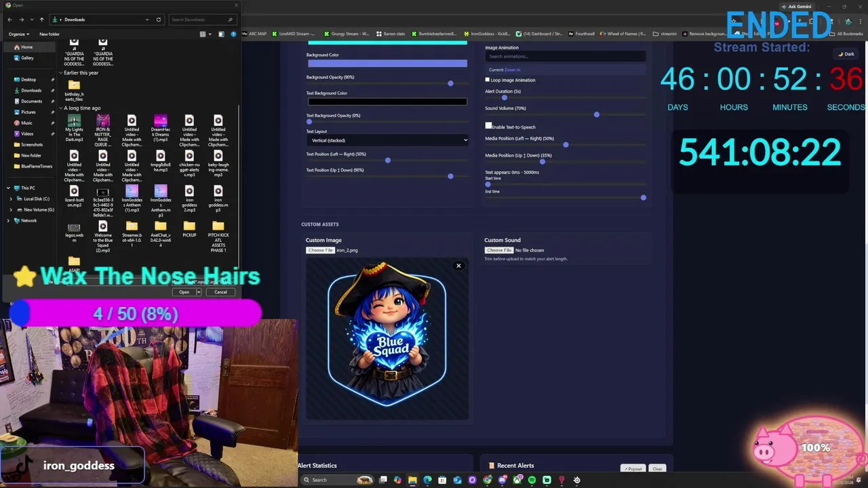Enable Text-to-Speech checkbox

point(488,126)
